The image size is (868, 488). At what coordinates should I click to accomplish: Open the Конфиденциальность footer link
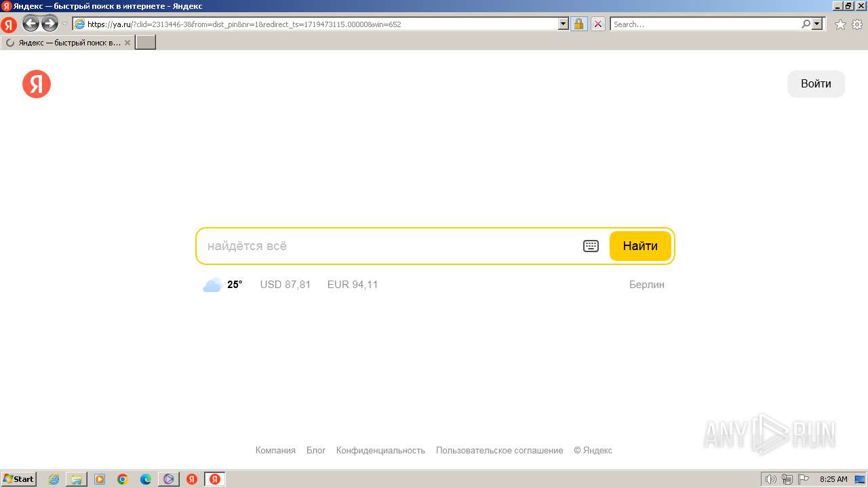(x=380, y=450)
